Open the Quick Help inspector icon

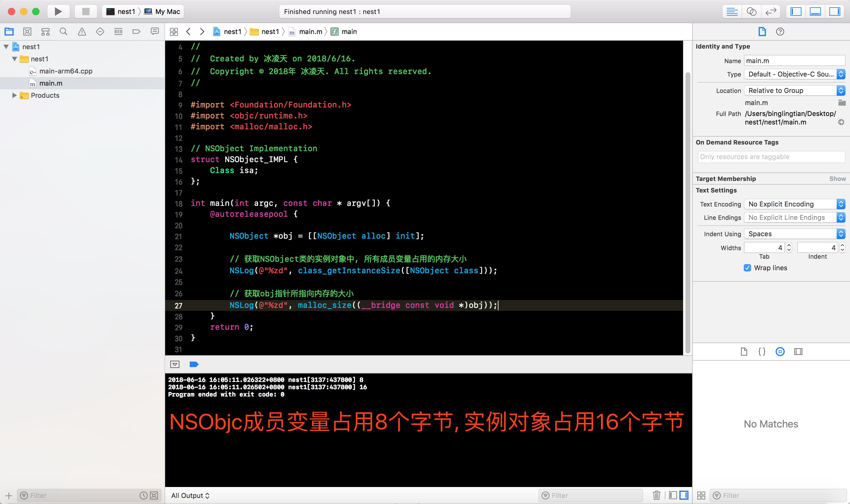click(780, 32)
